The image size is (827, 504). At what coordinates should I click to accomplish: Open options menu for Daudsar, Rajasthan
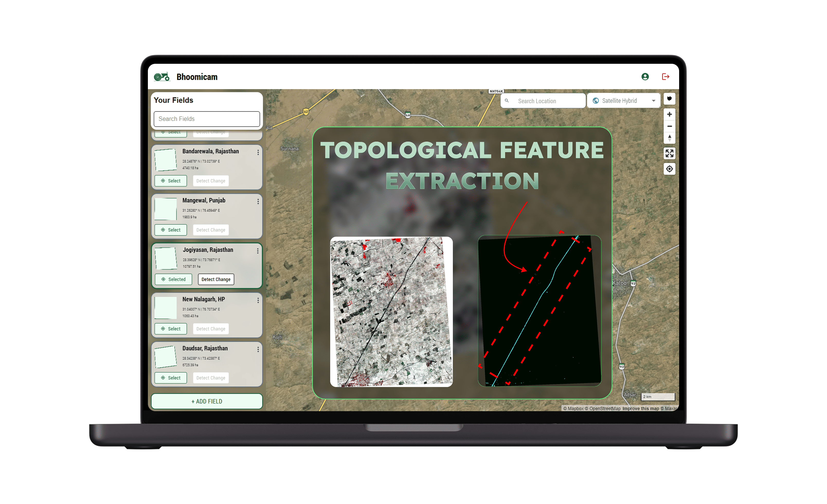258,349
